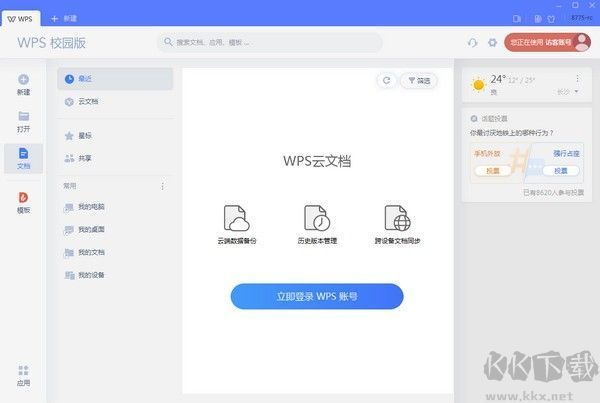Screen dimensions: 600x403
Task: Click the title bar skin shirt icon
Action: click(551, 19)
